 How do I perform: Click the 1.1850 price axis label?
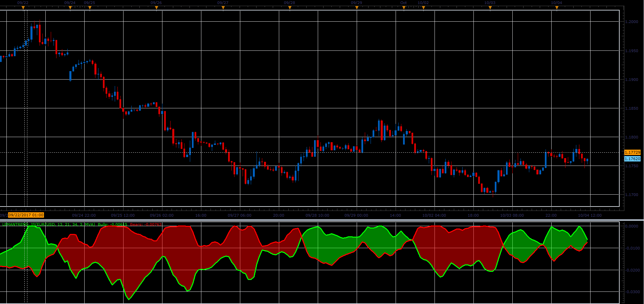[631, 108]
